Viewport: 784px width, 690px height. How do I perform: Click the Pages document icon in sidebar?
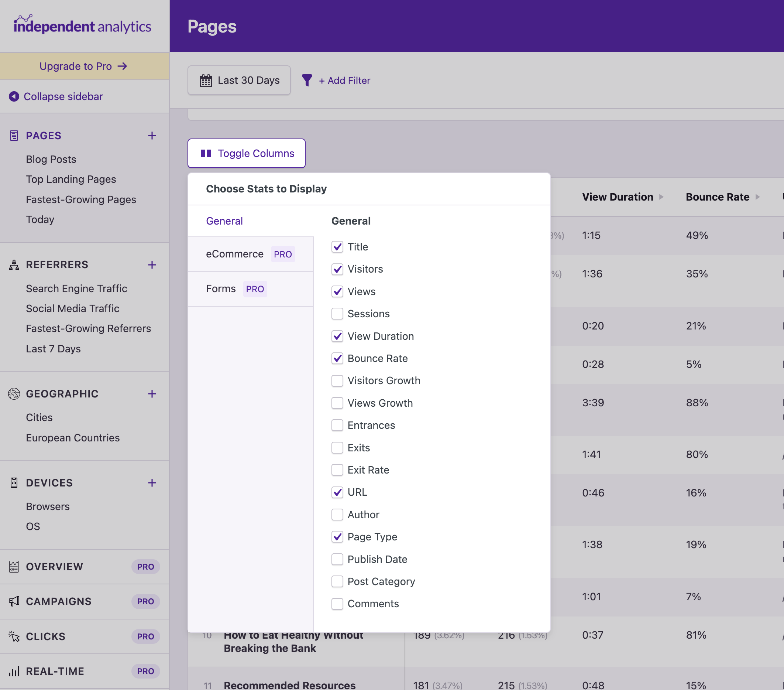click(14, 135)
